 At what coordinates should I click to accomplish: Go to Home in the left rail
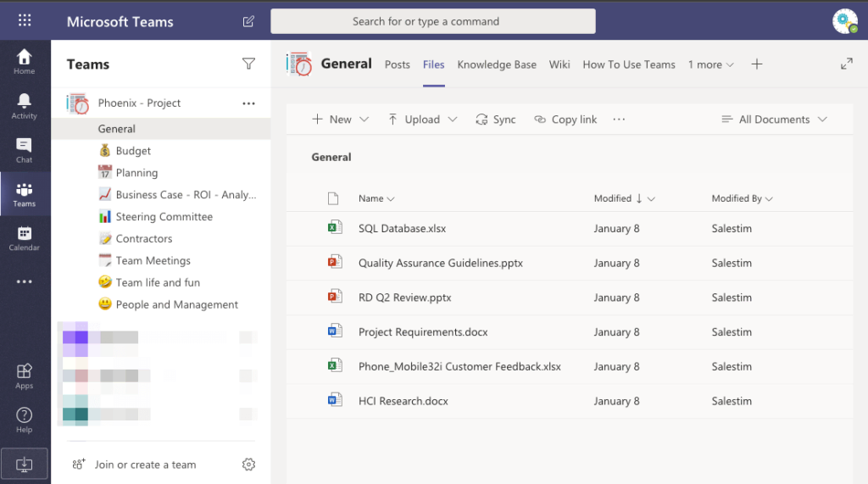point(25,62)
